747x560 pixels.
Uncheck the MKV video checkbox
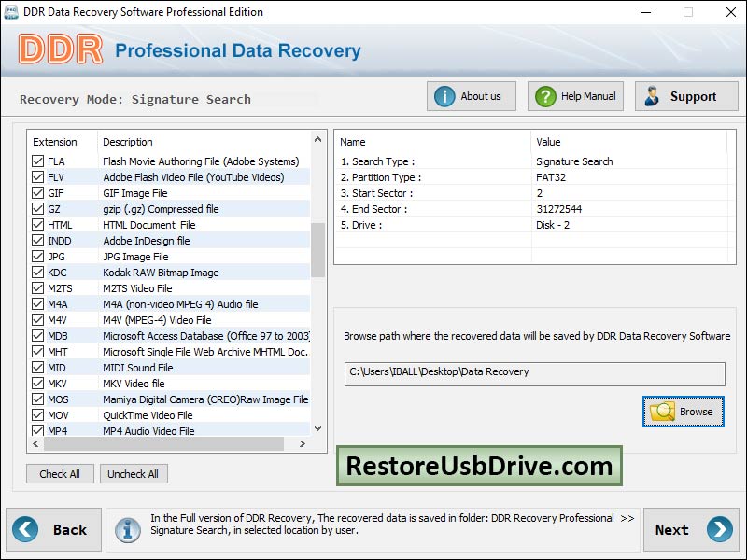pyautogui.click(x=37, y=384)
